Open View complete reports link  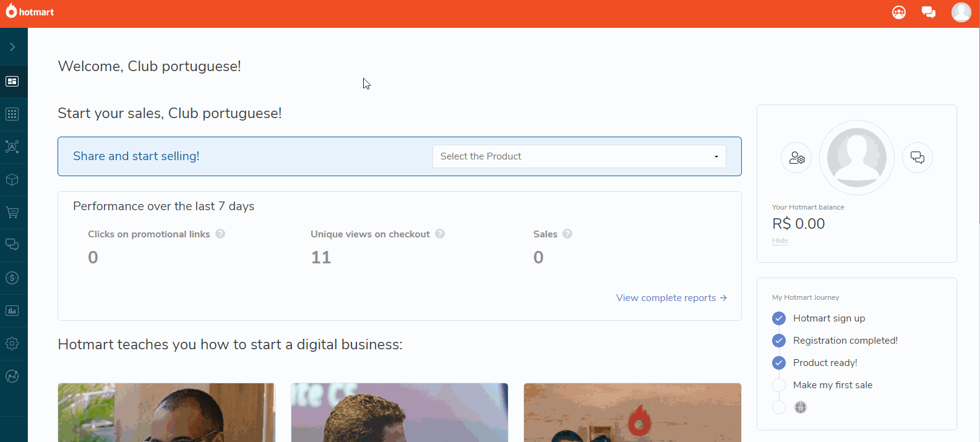[671, 298]
